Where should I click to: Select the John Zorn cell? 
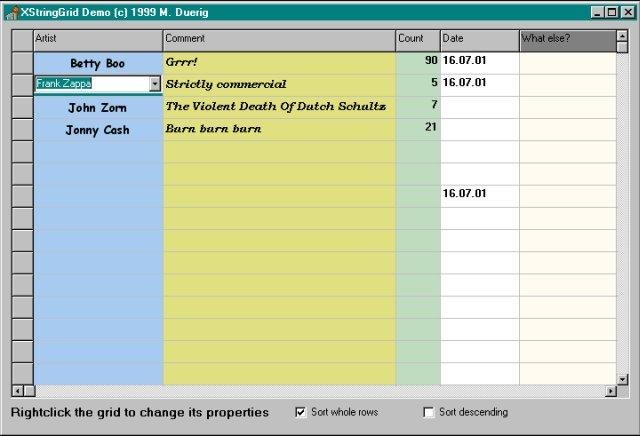[x=98, y=108]
